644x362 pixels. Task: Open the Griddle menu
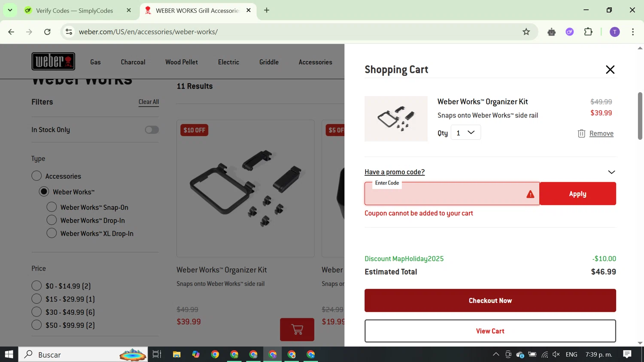click(x=269, y=62)
